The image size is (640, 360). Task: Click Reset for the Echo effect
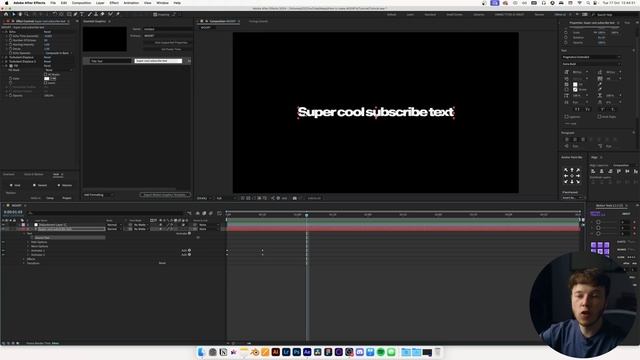point(47,32)
